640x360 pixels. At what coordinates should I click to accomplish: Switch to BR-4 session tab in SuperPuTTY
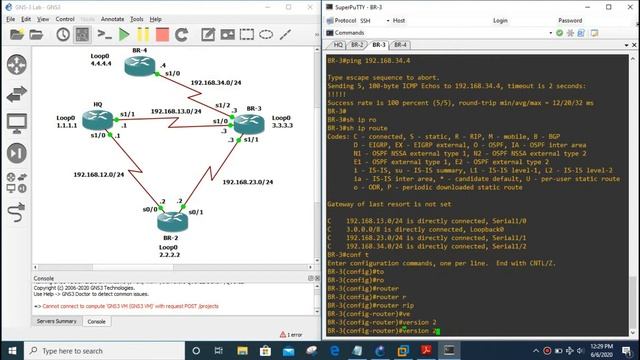400,45
